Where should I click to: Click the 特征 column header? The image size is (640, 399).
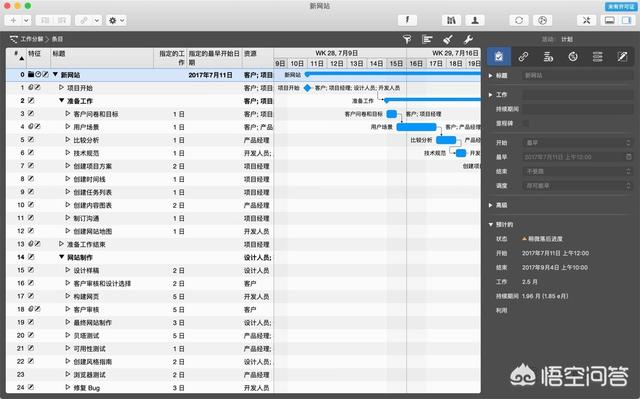pyautogui.click(x=38, y=58)
